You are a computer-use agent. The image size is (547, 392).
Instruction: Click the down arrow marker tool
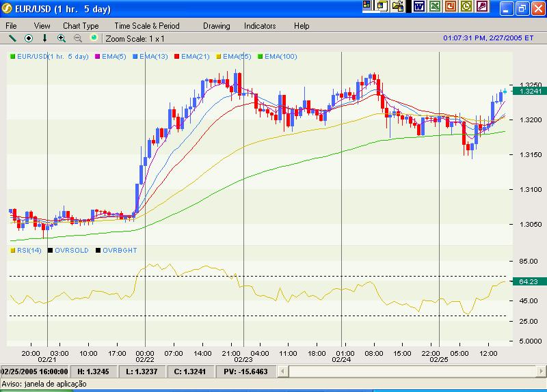click(45, 38)
